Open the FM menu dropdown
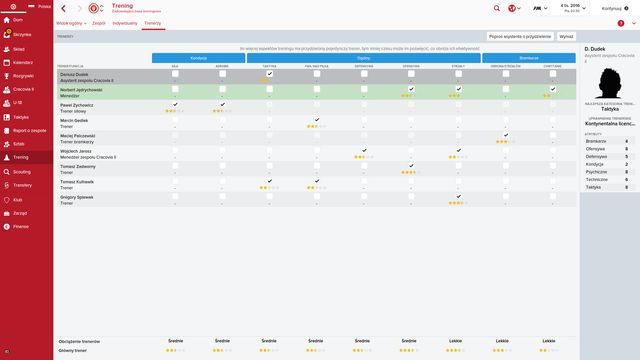This screenshot has width=640, height=360. click(540, 8)
